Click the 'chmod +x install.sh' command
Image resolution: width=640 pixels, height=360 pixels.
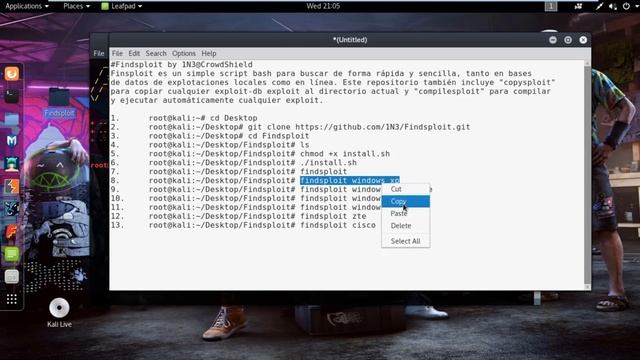click(x=345, y=154)
